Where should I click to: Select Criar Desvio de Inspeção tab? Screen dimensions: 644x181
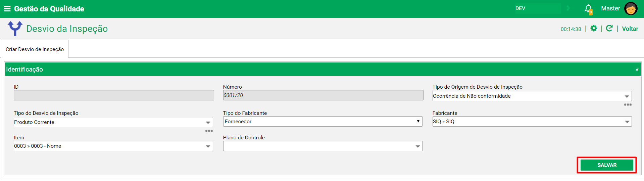point(35,49)
